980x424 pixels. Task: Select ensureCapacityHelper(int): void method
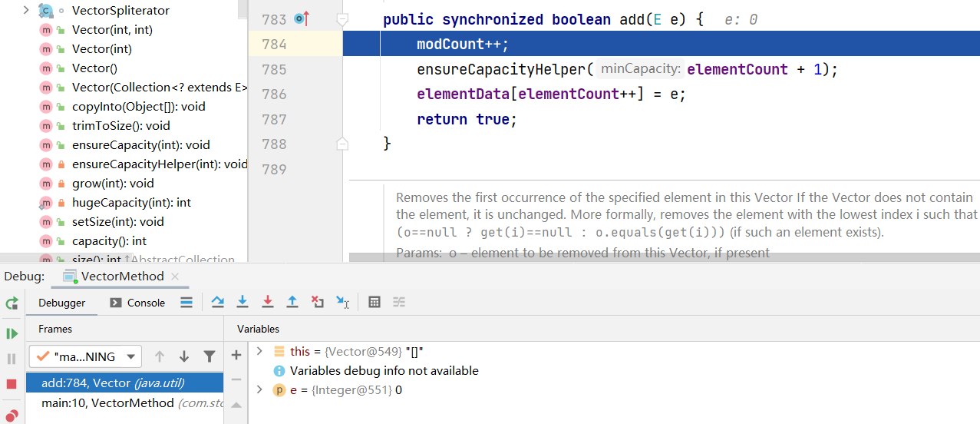[160, 164]
